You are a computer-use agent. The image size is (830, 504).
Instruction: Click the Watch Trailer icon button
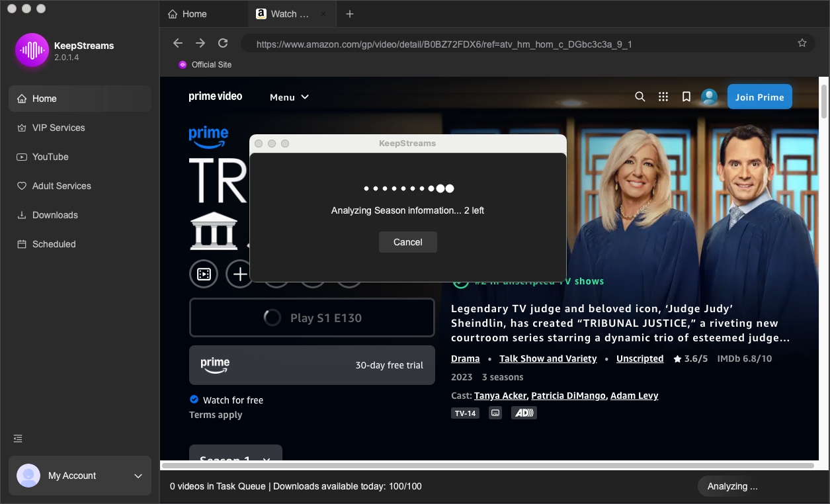click(x=204, y=274)
